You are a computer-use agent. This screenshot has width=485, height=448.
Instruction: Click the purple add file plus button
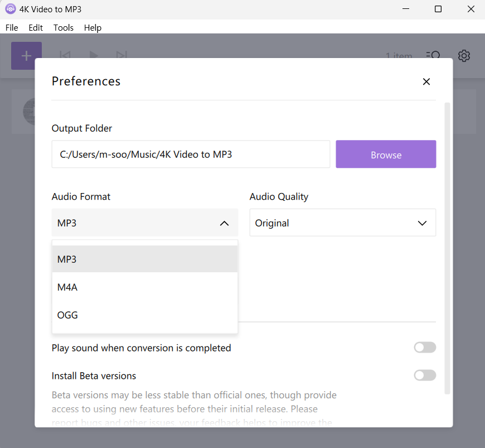pos(26,56)
